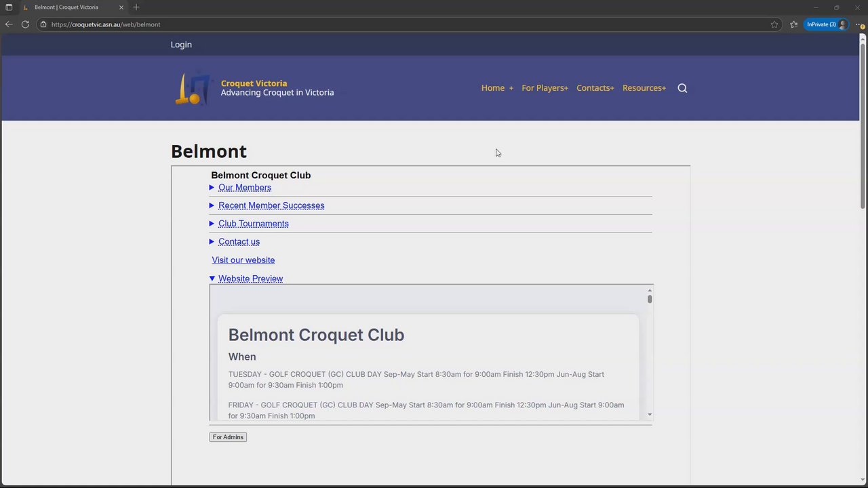Click the Login link
Viewport: 868px width, 488px height.
(x=181, y=45)
